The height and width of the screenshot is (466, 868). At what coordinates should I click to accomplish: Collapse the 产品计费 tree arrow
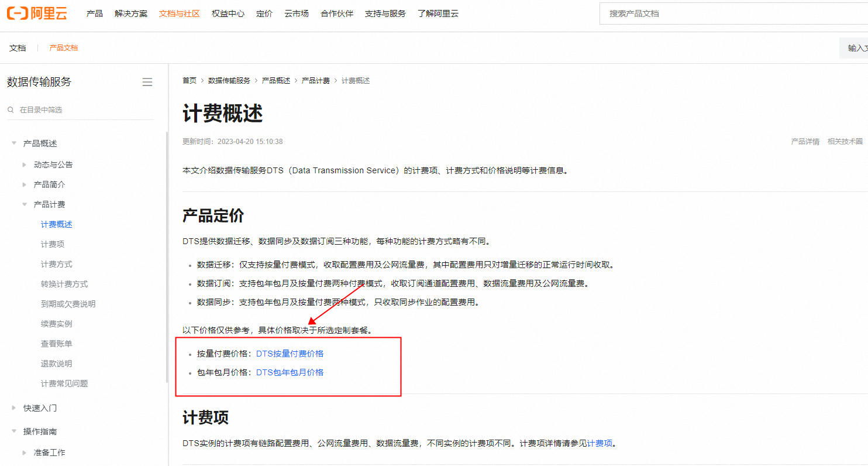point(25,204)
